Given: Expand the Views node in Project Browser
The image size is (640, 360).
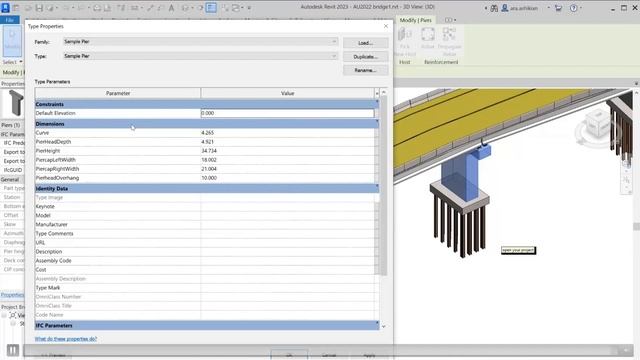Looking at the screenshot, I should [x=4, y=315].
